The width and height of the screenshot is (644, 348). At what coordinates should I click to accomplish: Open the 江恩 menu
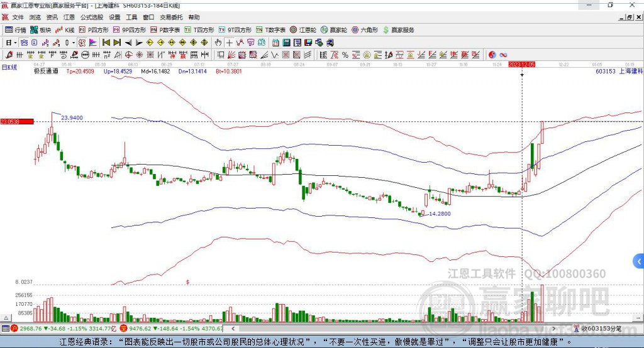click(69, 17)
